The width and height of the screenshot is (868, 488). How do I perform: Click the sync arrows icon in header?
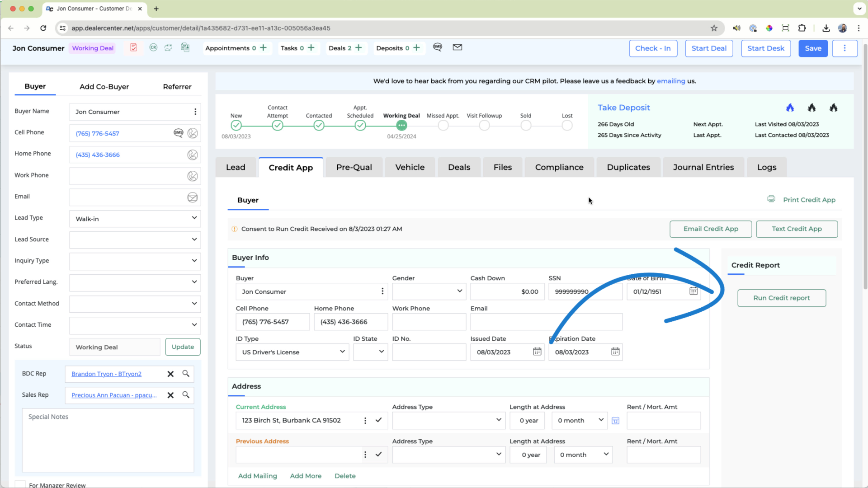tap(168, 47)
